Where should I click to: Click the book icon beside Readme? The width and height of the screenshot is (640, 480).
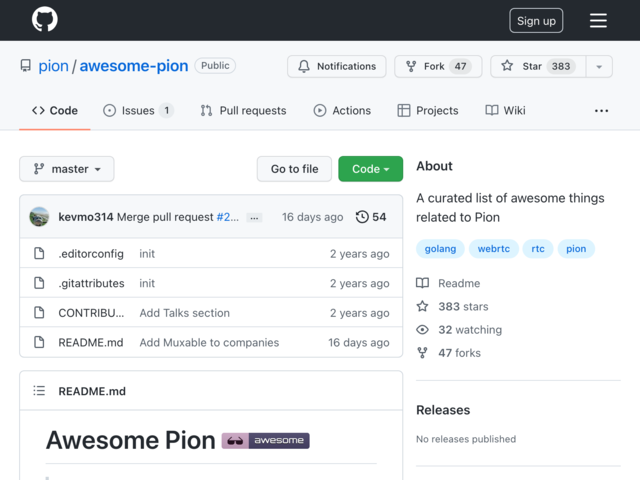pyautogui.click(x=422, y=283)
